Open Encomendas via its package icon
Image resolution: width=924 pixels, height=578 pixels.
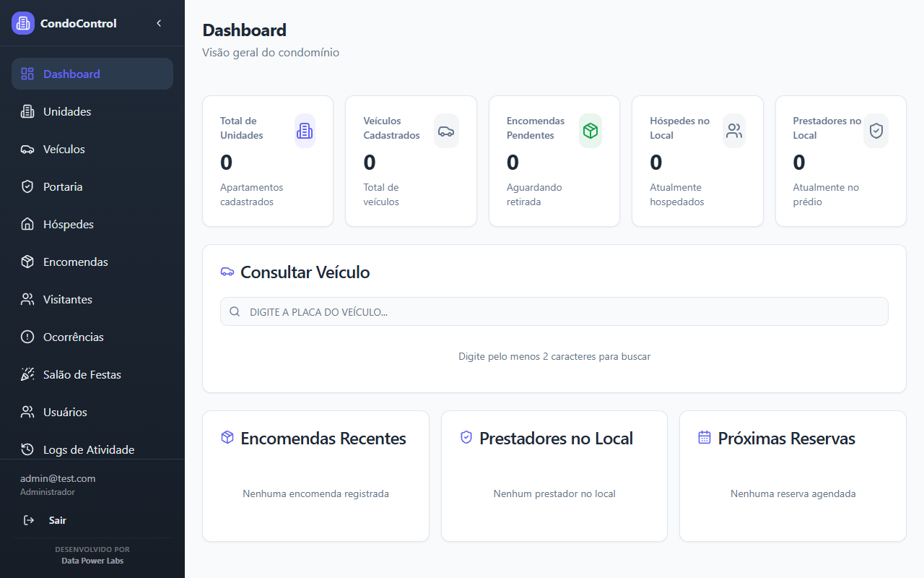pyautogui.click(x=27, y=262)
